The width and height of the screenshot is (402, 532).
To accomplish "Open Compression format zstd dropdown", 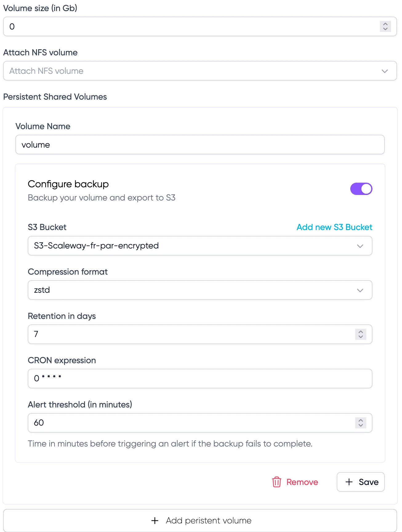I will pyautogui.click(x=200, y=290).
